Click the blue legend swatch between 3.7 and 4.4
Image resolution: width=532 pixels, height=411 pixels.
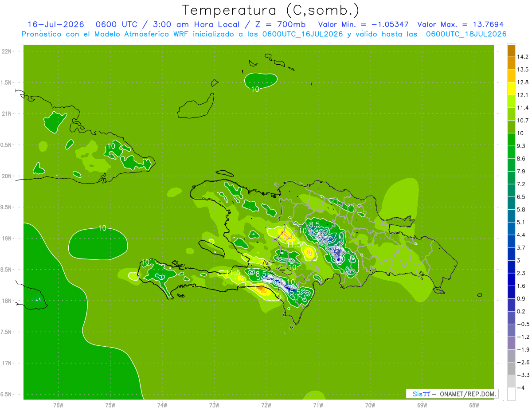pos(511,241)
